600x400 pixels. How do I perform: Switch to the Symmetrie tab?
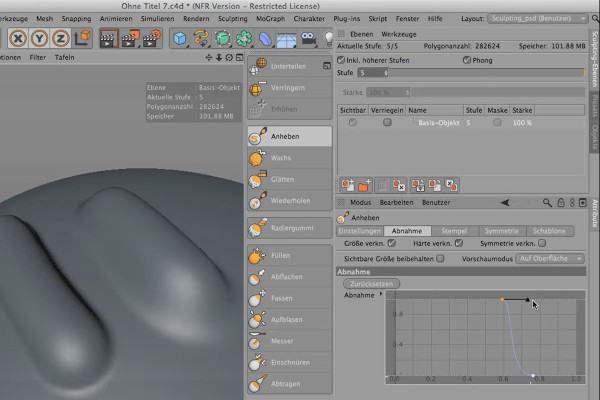[x=501, y=231]
